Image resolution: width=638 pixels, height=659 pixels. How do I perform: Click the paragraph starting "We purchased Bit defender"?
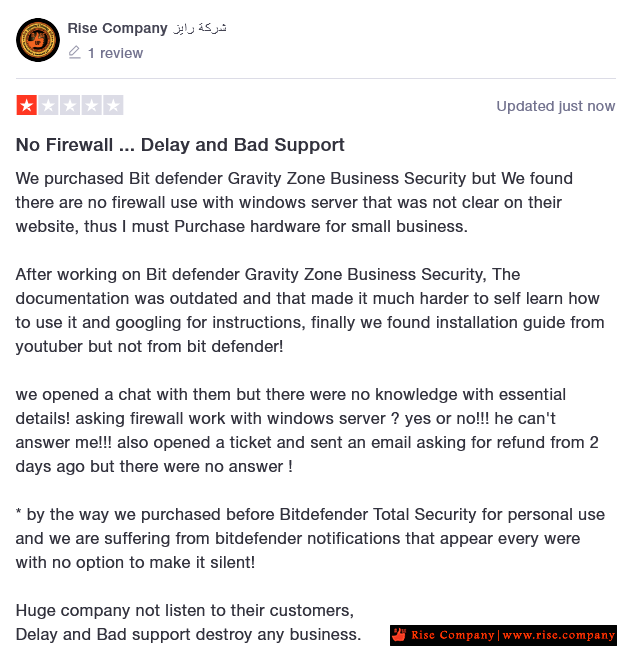click(x=294, y=202)
